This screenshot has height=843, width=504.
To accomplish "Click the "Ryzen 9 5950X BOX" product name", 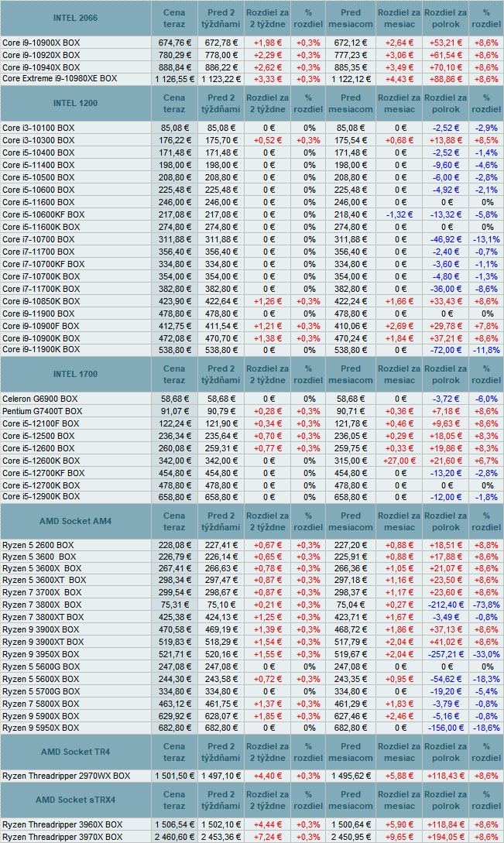I will pos(41,728).
